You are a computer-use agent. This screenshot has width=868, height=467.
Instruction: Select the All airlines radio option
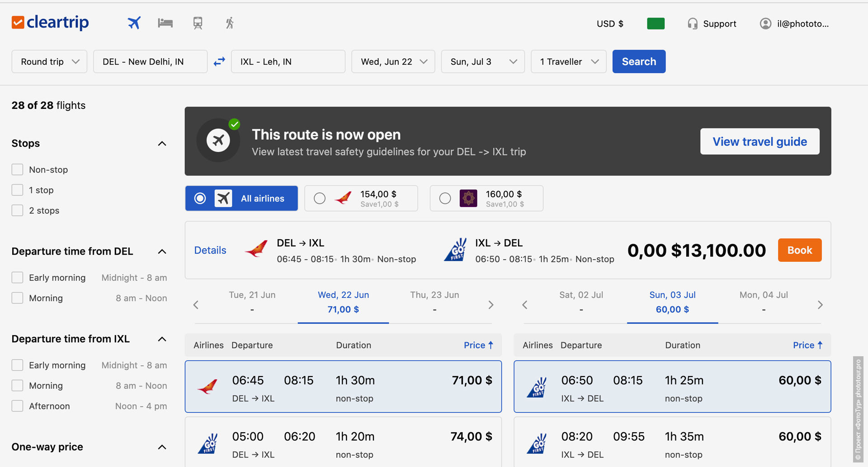point(200,198)
